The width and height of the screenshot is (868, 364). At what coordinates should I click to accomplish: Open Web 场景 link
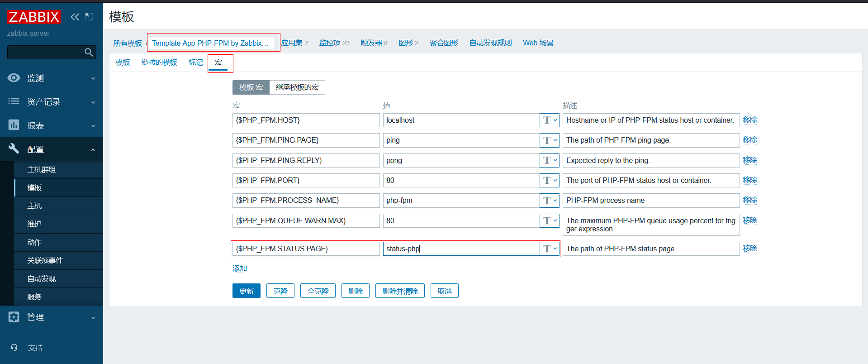tap(538, 43)
